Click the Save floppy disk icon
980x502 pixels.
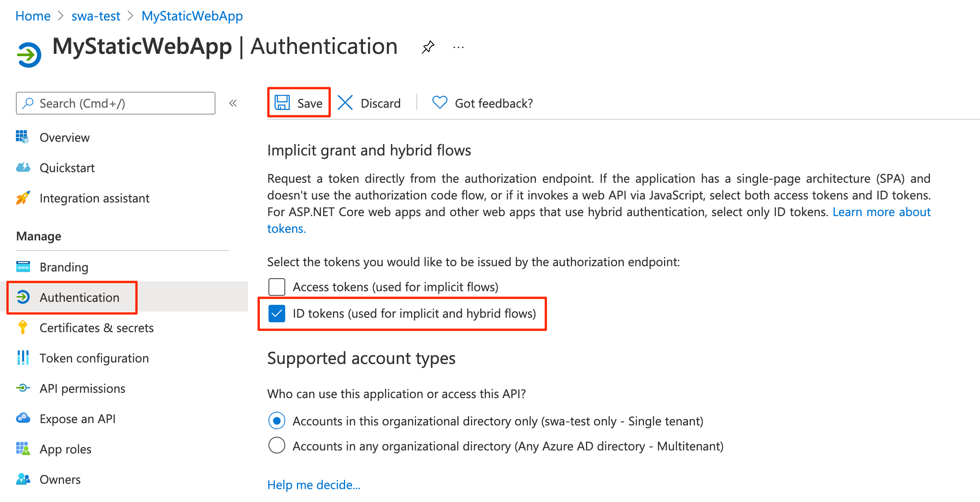tap(282, 103)
